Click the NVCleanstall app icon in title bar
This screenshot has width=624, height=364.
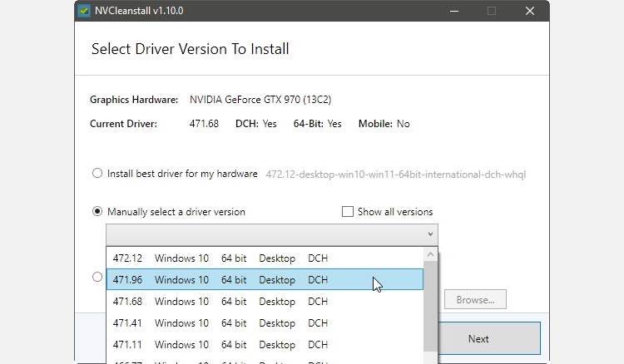tap(84, 11)
